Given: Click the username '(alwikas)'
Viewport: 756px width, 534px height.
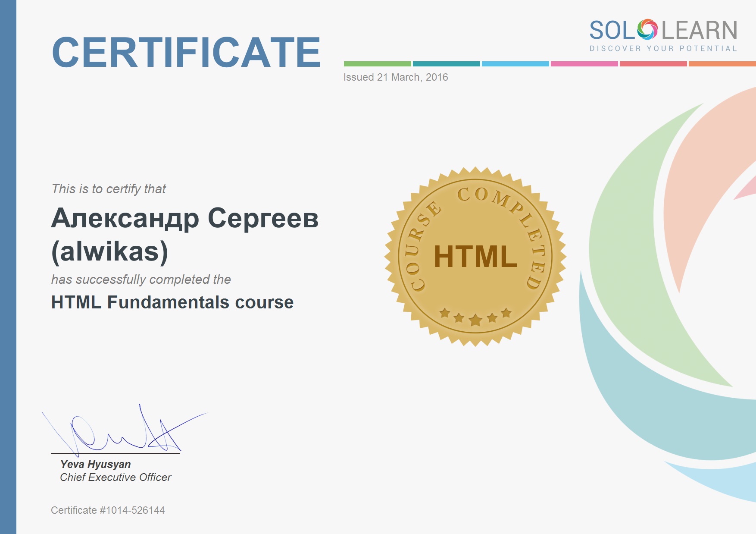Looking at the screenshot, I should click(110, 251).
